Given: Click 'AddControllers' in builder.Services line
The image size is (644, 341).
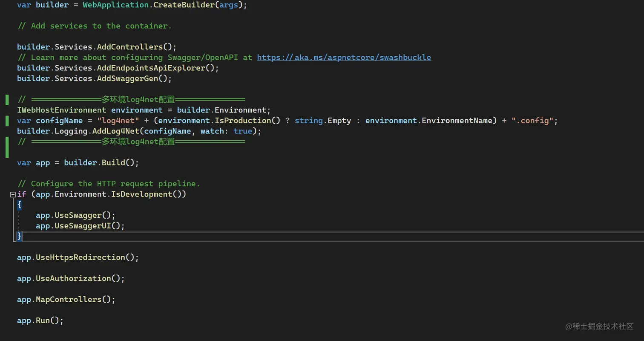Looking at the screenshot, I should pos(130,47).
